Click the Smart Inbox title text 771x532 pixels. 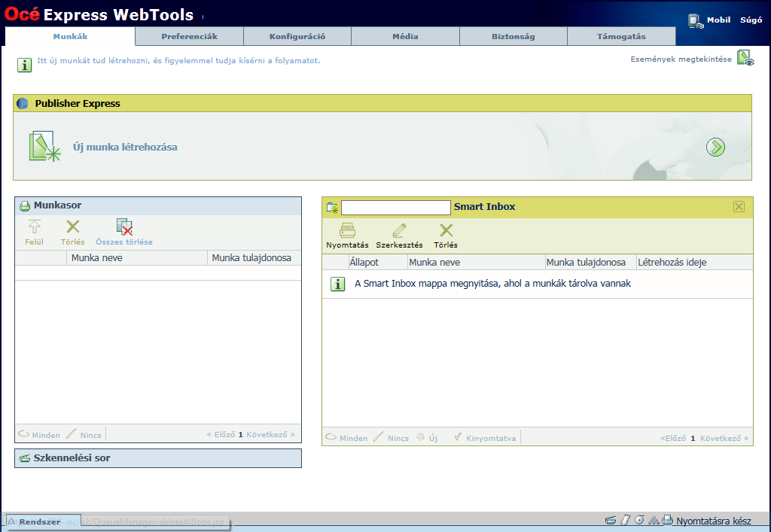(485, 207)
